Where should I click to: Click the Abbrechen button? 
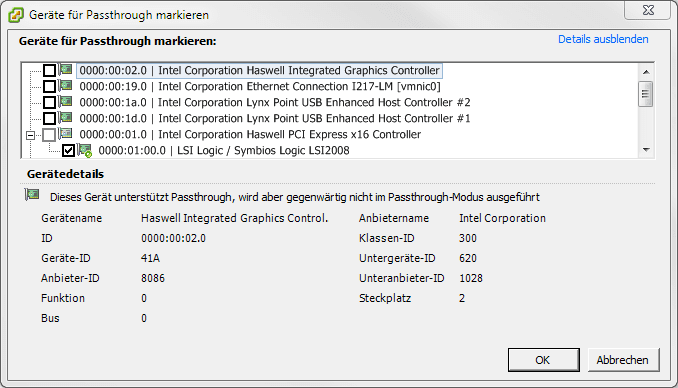(623, 360)
